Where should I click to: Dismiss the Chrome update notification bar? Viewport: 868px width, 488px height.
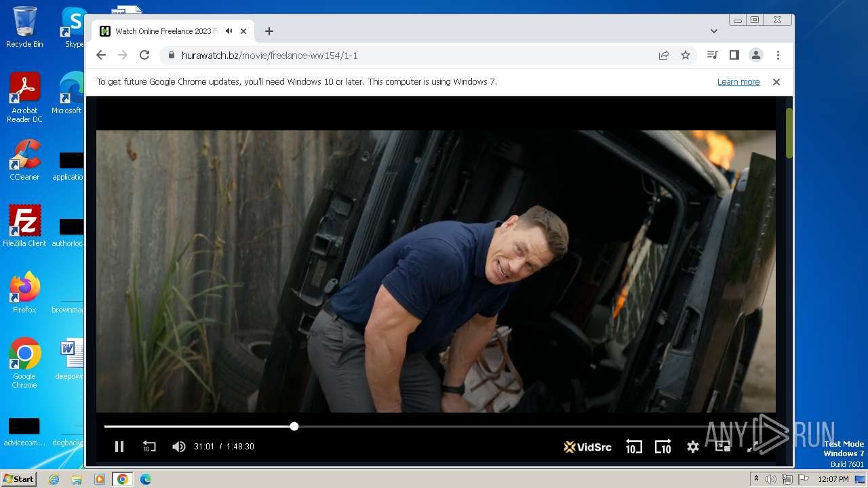[x=776, y=82]
